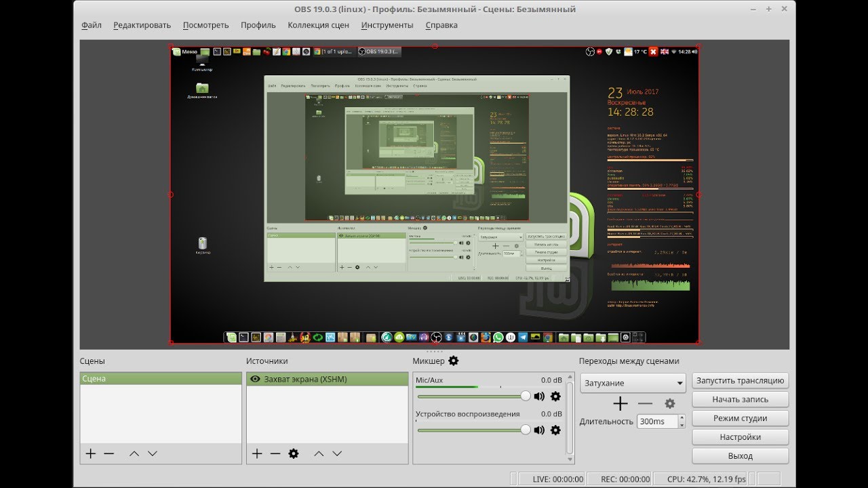Mute the Устройство воспроизведения speaker icon
Screen dimensions: 868x488
click(x=539, y=430)
